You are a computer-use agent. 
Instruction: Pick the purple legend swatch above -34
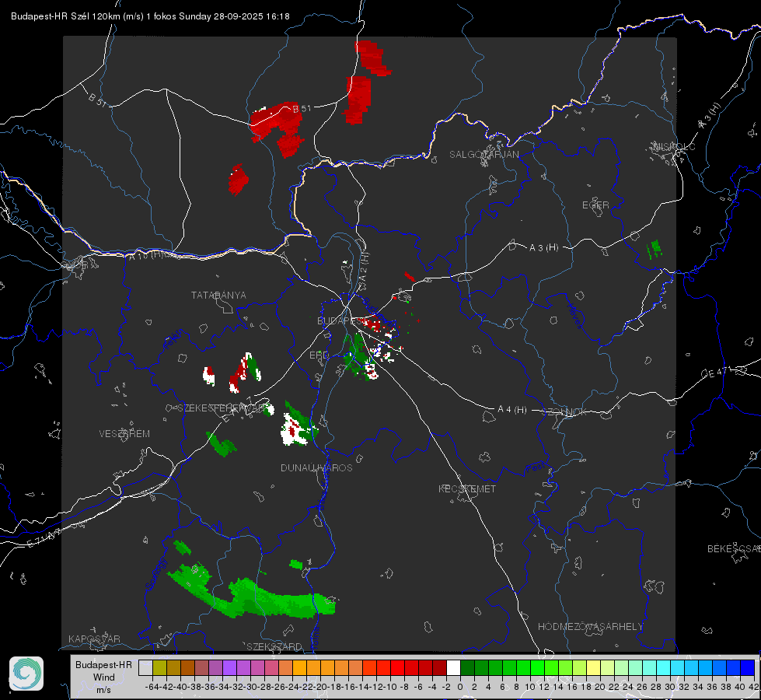point(229,667)
